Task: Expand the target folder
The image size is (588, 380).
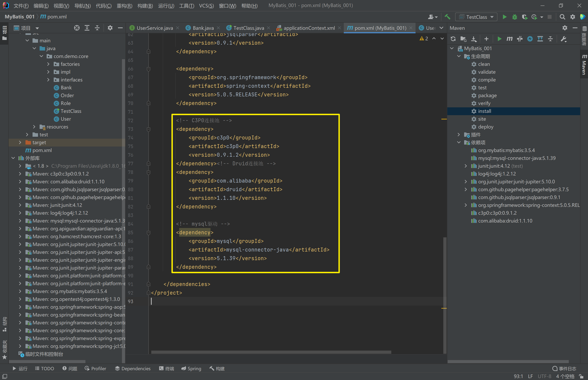Action: pyautogui.click(x=20, y=142)
